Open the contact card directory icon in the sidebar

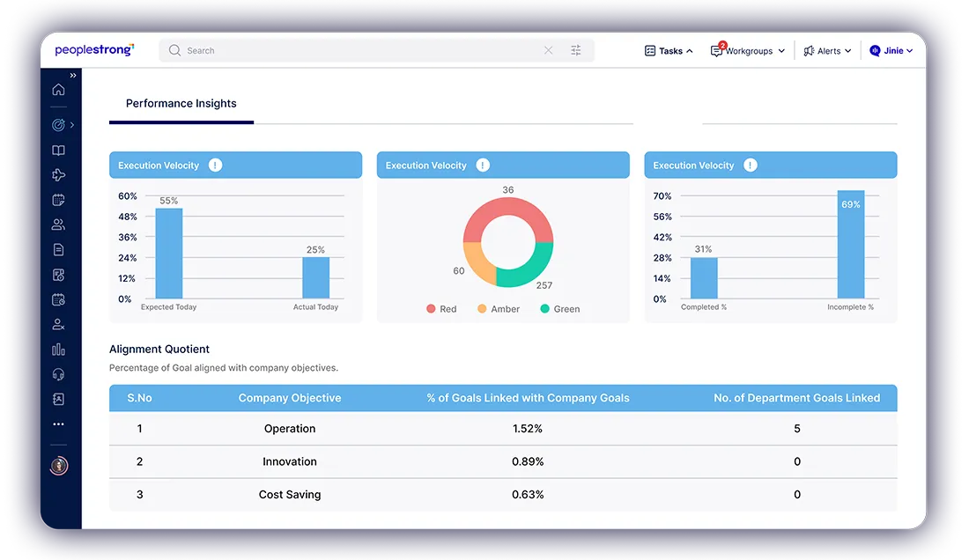coord(58,399)
